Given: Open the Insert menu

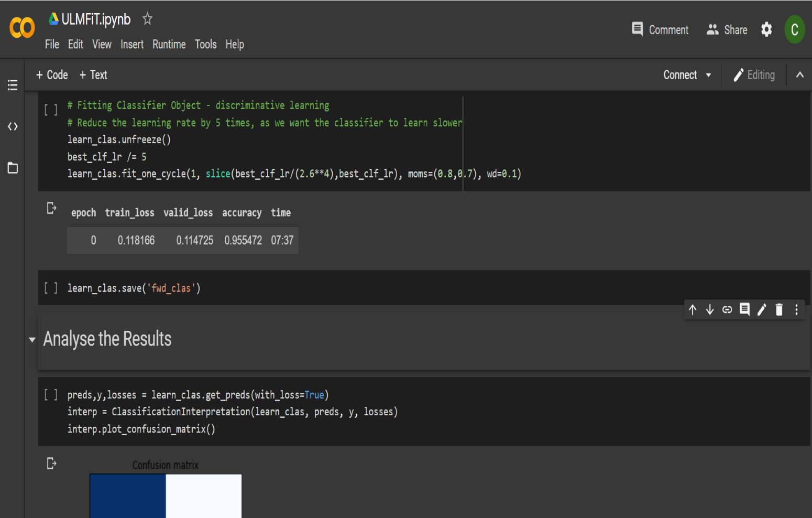Looking at the screenshot, I should [x=132, y=45].
